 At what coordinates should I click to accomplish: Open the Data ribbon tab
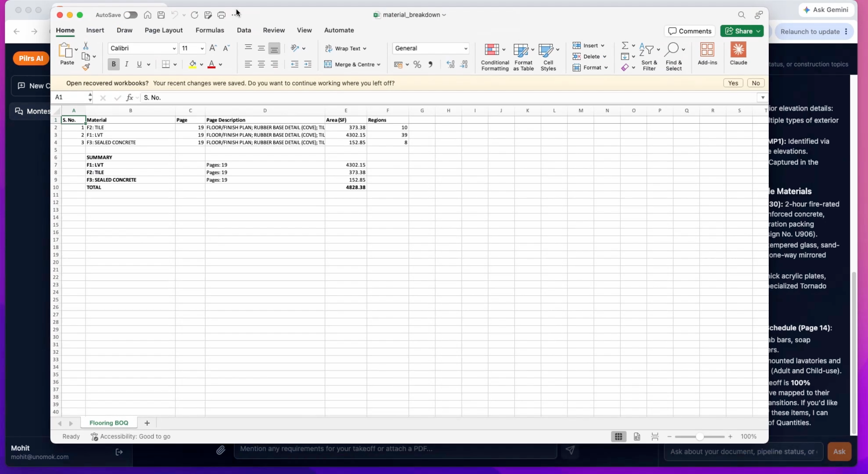tap(244, 30)
